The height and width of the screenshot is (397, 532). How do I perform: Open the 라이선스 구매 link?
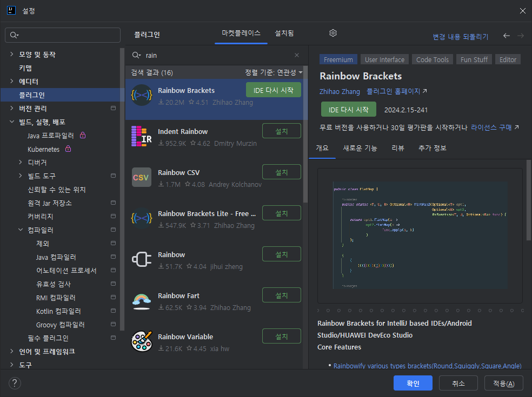click(495, 127)
